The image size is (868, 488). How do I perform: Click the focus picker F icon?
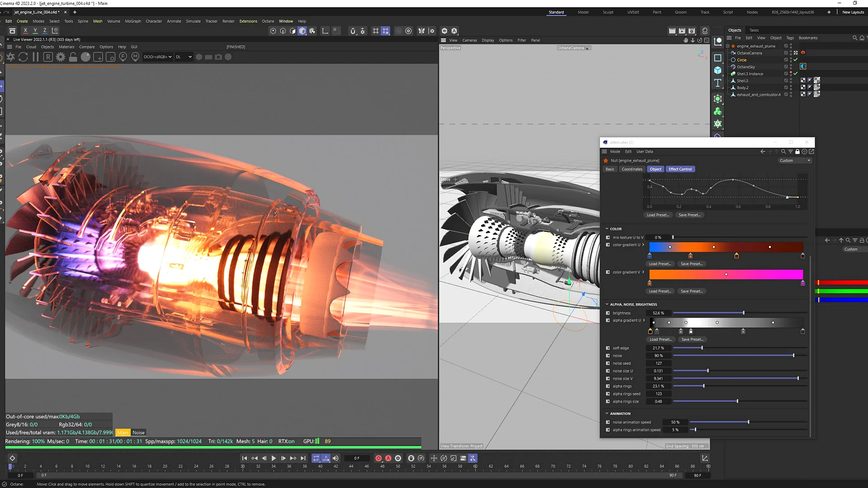123,57
